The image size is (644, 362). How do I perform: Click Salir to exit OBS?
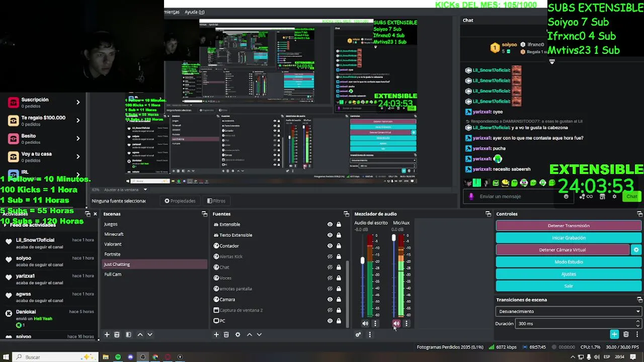tap(569, 286)
